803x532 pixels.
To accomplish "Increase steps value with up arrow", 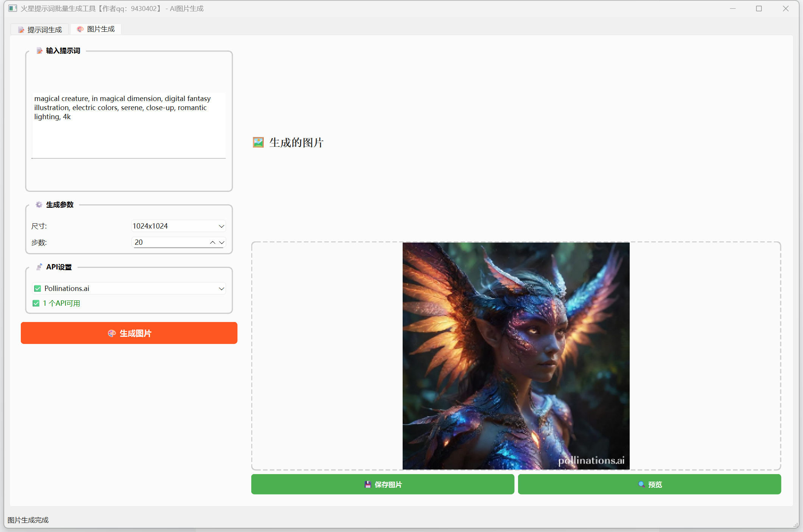I will coord(213,243).
